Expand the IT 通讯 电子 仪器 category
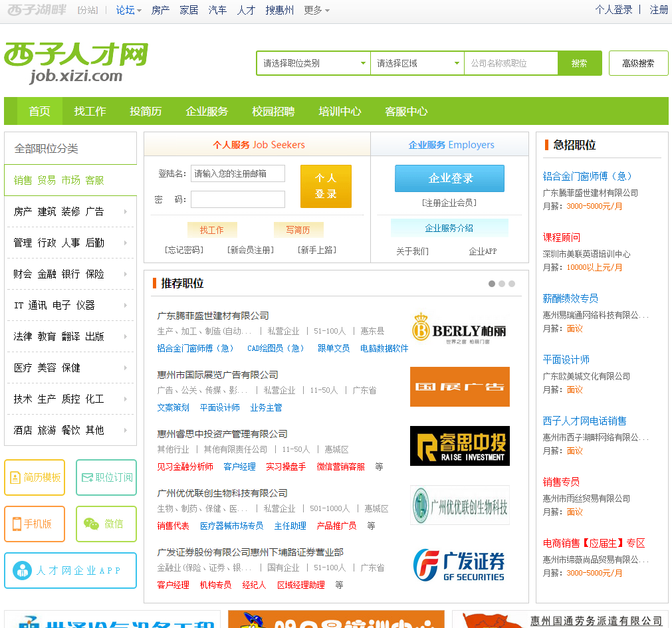This screenshot has height=628, width=672. (x=70, y=305)
